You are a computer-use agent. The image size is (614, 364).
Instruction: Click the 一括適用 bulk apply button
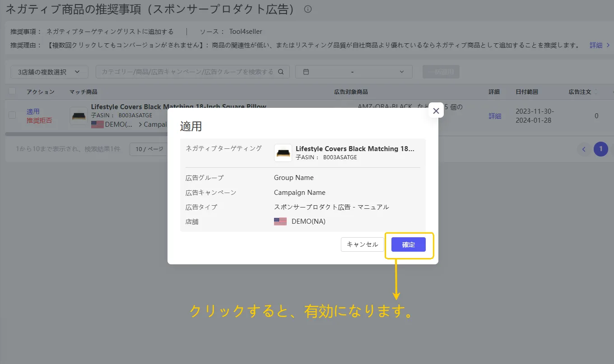441,72
